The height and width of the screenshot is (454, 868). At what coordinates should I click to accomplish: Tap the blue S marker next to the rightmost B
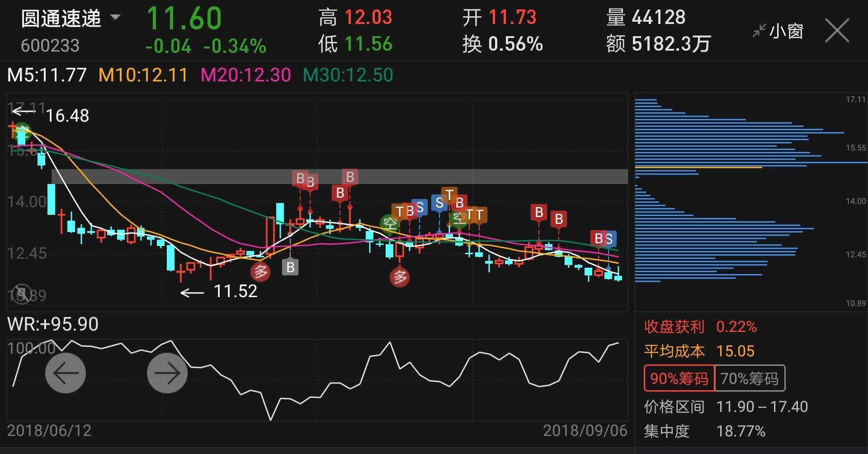click(x=609, y=239)
